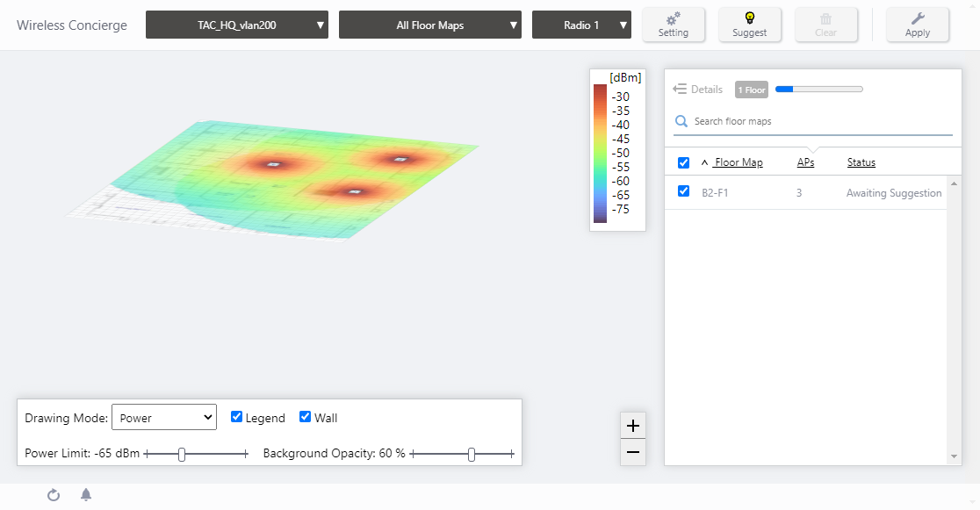Zoom in with the plus button
Viewport: 980px width, 510px height.
click(632, 427)
